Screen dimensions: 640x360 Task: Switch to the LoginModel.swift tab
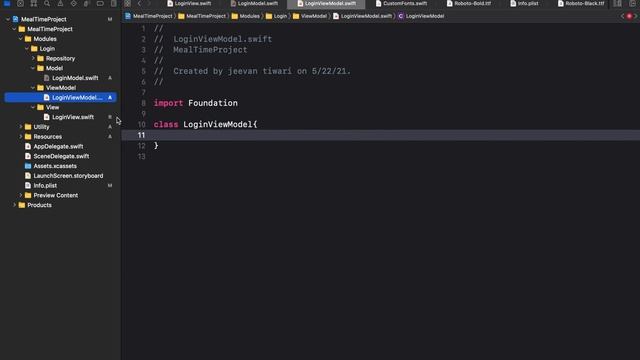pos(254,3)
